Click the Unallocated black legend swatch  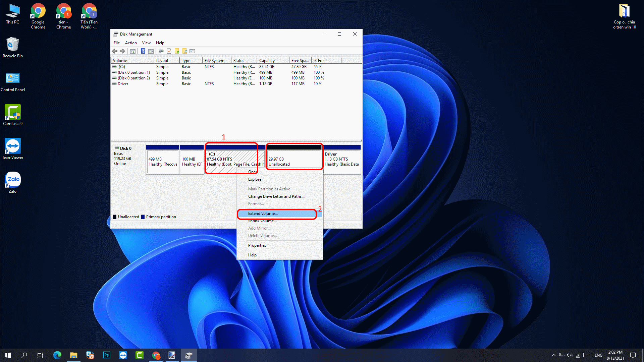coord(115,217)
